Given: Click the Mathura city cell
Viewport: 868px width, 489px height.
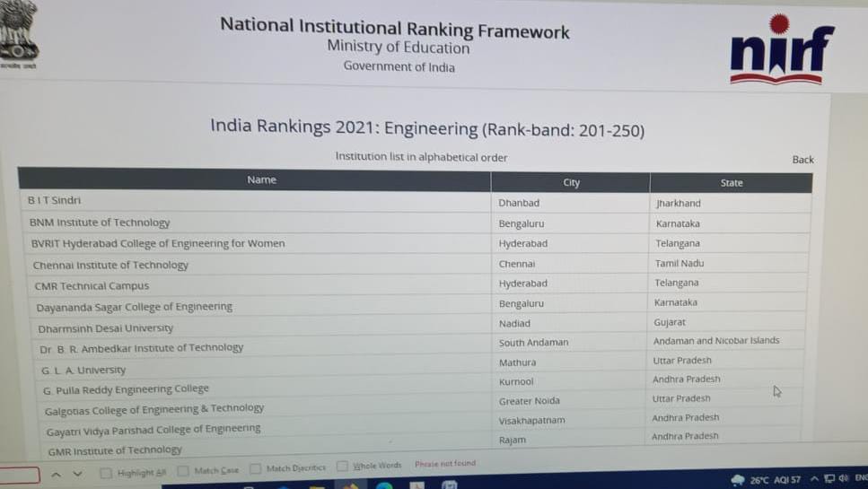Looking at the screenshot, I should click(517, 362).
